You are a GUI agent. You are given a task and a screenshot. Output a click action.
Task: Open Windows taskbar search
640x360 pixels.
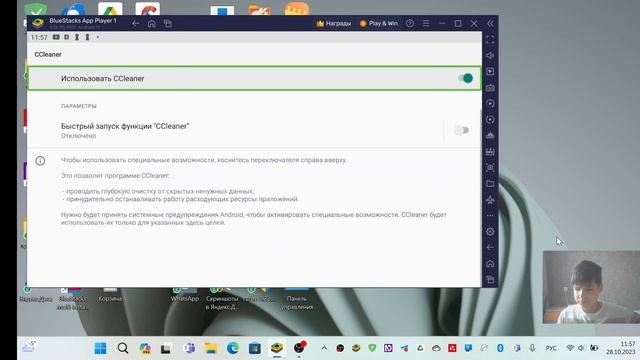123,348
